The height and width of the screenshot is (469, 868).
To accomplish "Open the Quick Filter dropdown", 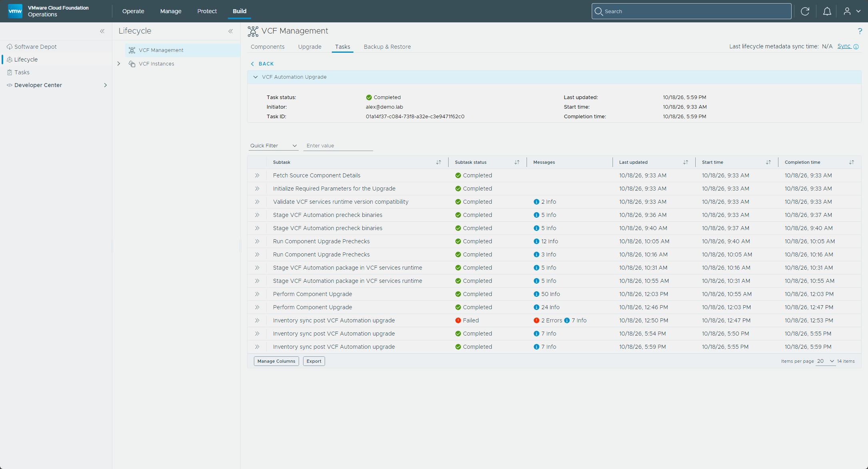I will pos(274,146).
